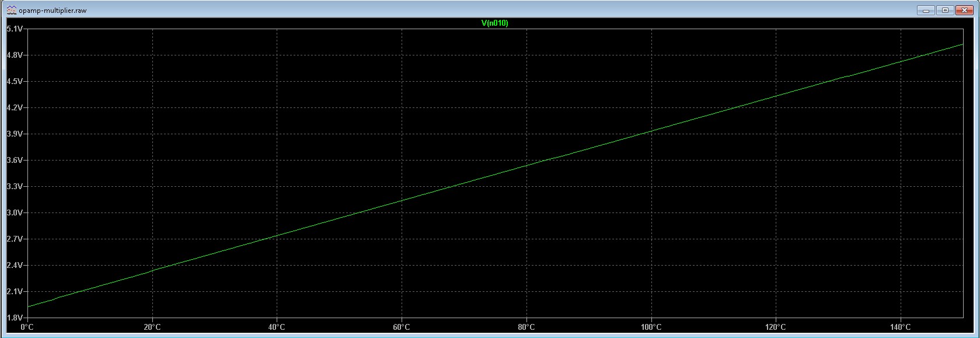Click the 5.1V vertical axis label
Screen dimensions: 980x338
[x=15, y=29]
